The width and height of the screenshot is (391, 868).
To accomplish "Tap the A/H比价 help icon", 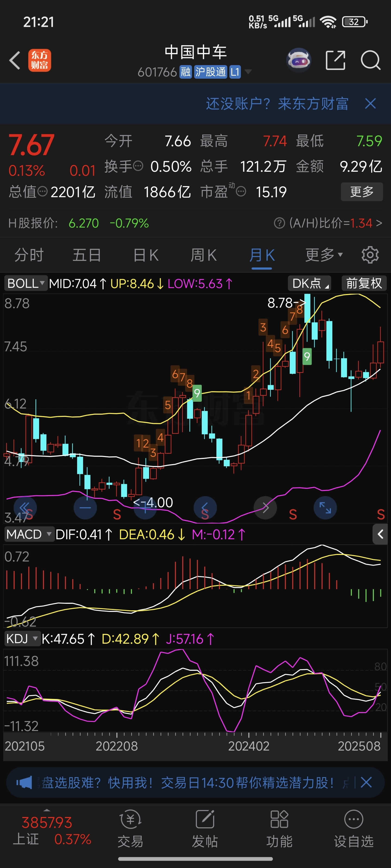I will click(x=279, y=223).
